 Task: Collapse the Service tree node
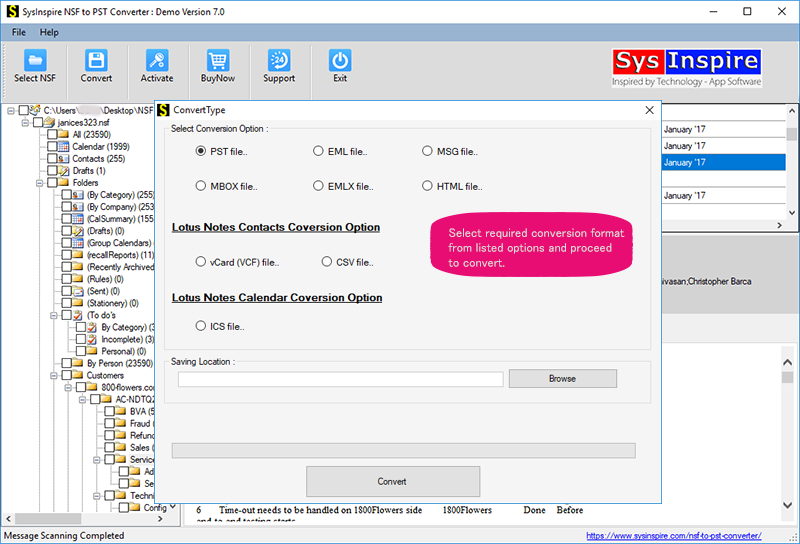pos(96,460)
